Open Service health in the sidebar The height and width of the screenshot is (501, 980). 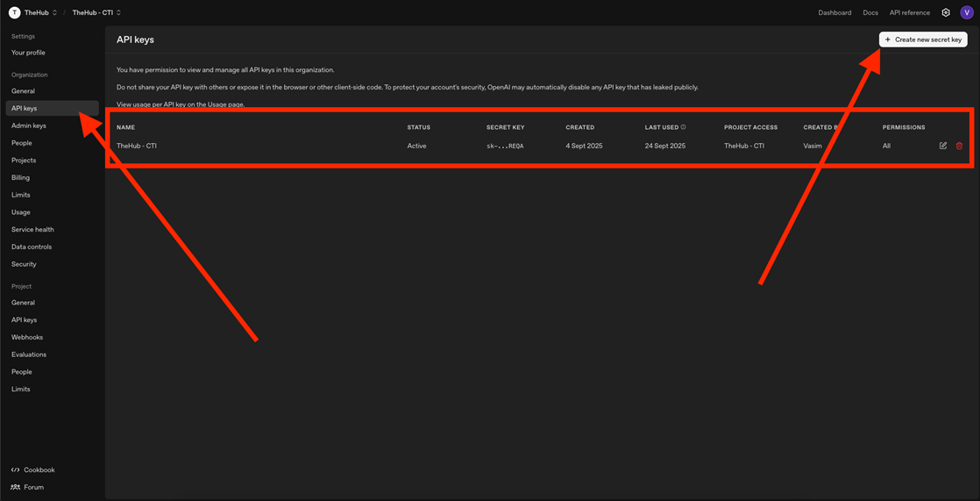(32, 230)
